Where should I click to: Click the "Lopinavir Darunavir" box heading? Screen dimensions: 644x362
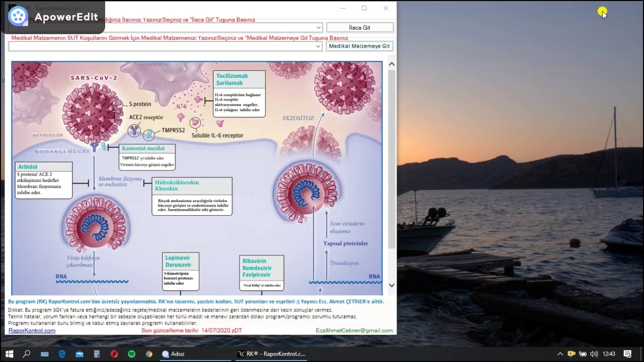click(x=178, y=261)
